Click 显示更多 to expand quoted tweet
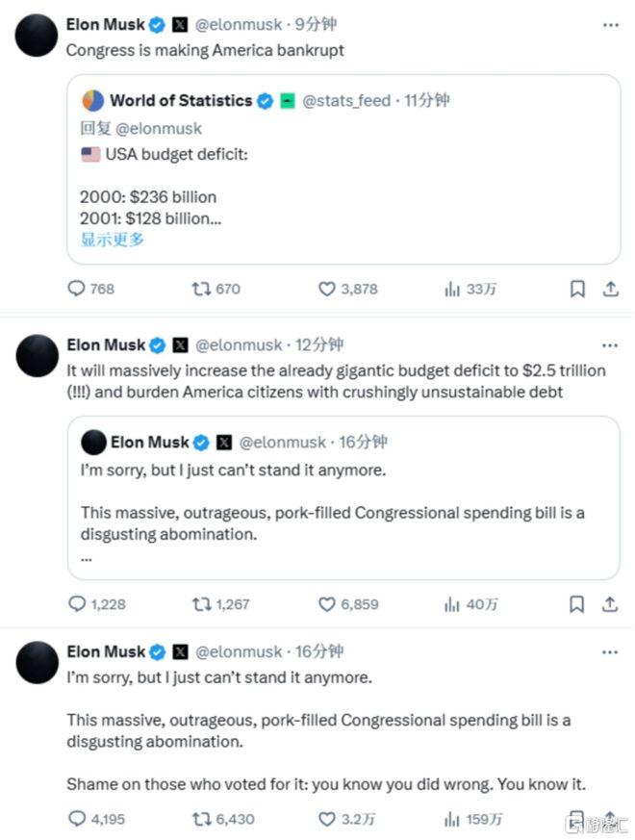The image size is (635, 840). tap(113, 240)
